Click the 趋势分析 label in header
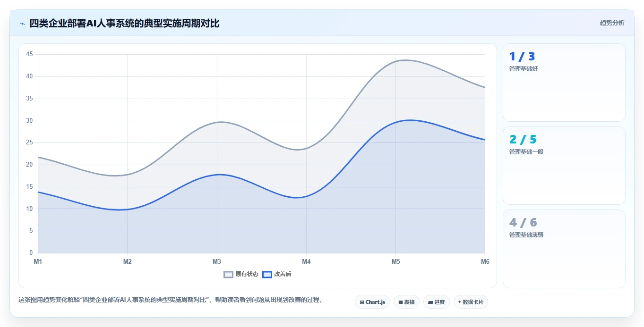 [x=612, y=23]
